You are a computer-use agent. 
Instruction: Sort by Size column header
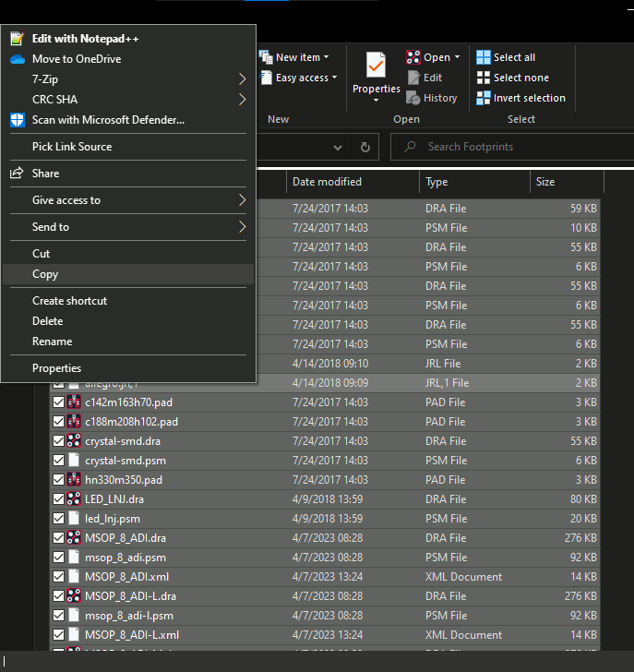pos(567,182)
